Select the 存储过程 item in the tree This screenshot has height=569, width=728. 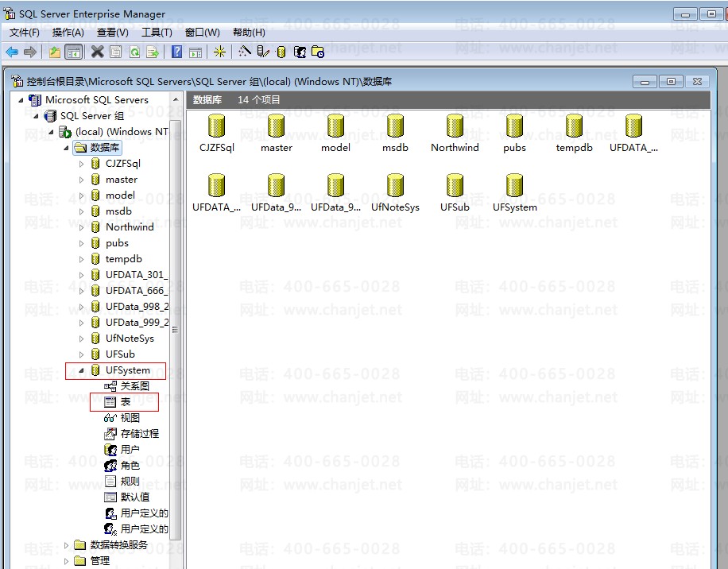[x=139, y=434]
